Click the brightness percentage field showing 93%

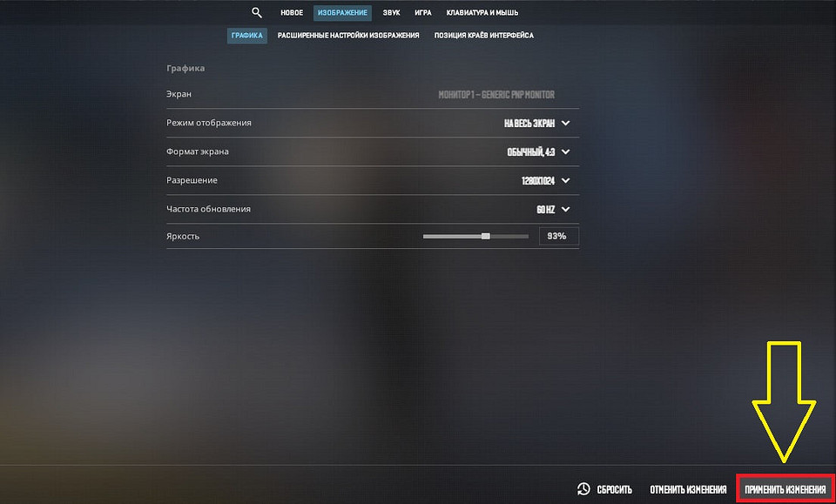click(558, 236)
